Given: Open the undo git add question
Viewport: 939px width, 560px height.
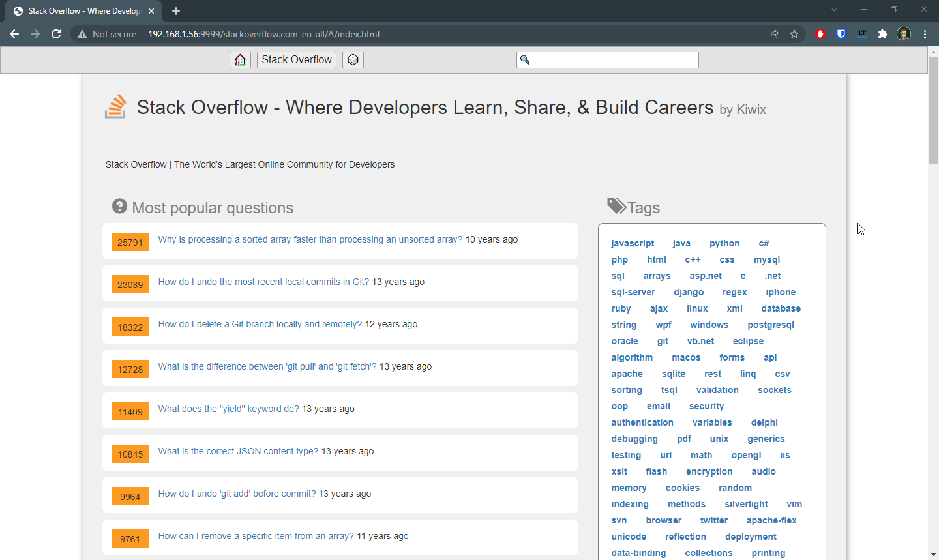Looking at the screenshot, I should click(x=237, y=494).
